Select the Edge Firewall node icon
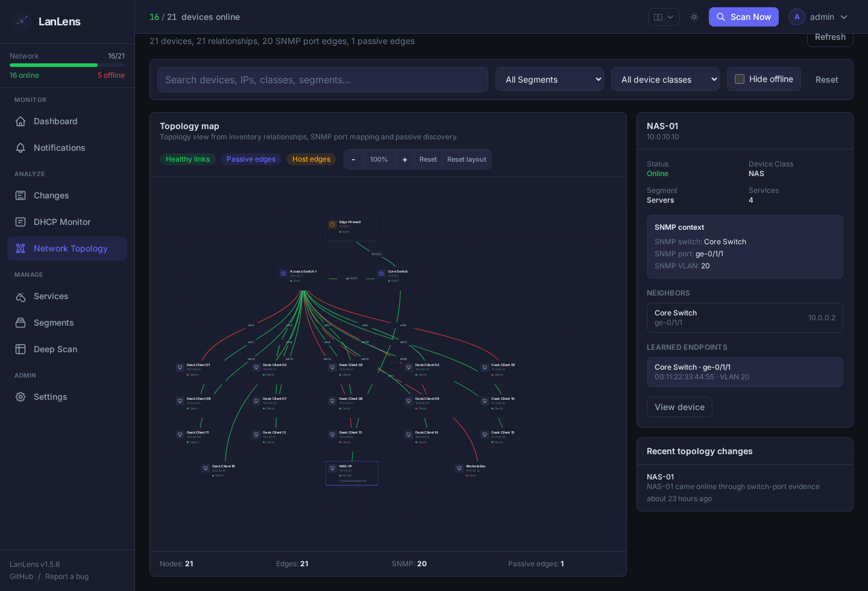 (332, 224)
